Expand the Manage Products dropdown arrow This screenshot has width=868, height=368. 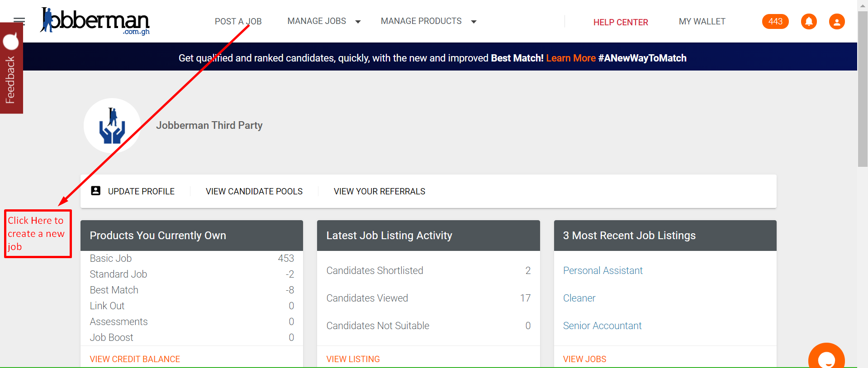[x=474, y=22]
